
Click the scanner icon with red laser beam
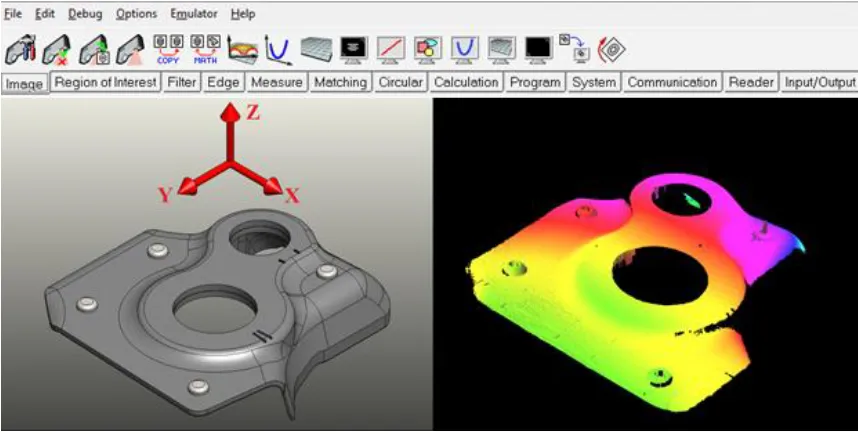(130, 49)
